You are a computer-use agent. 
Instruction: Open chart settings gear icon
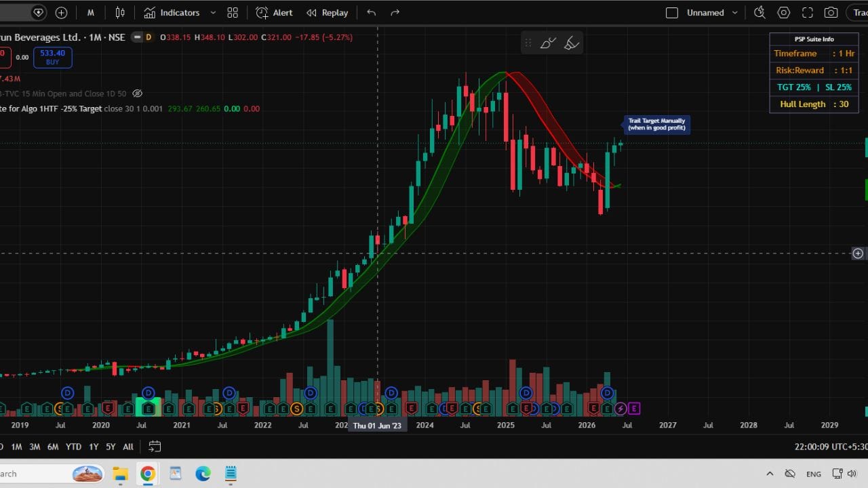coord(784,13)
